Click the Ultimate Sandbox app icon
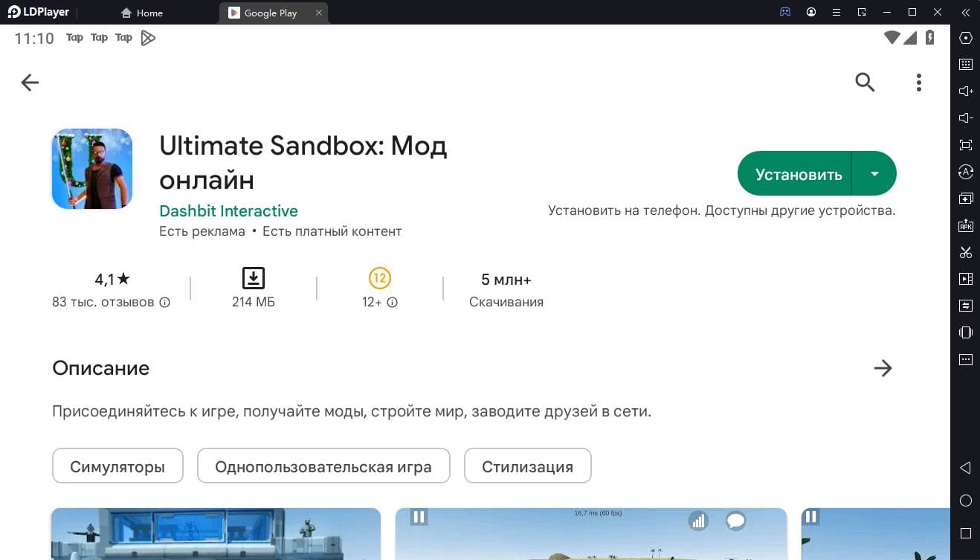This screenshot has width=980, height=560. click(x=92, y=169)
